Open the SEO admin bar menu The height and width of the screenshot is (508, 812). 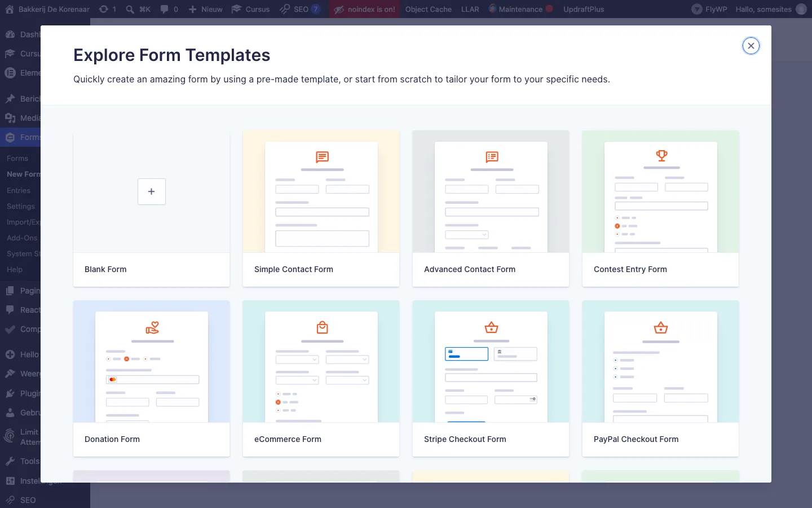click(x=300, y=9)
